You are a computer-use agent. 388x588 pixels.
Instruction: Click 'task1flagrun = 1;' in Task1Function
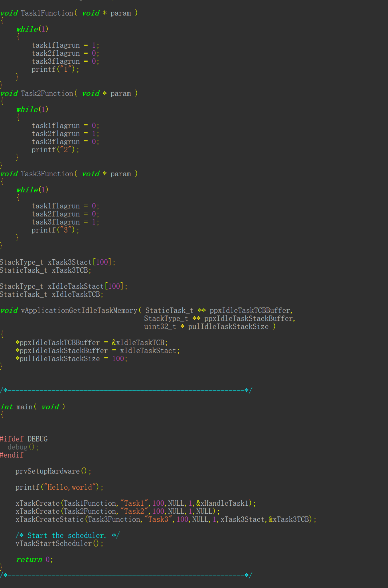[65, 45]
